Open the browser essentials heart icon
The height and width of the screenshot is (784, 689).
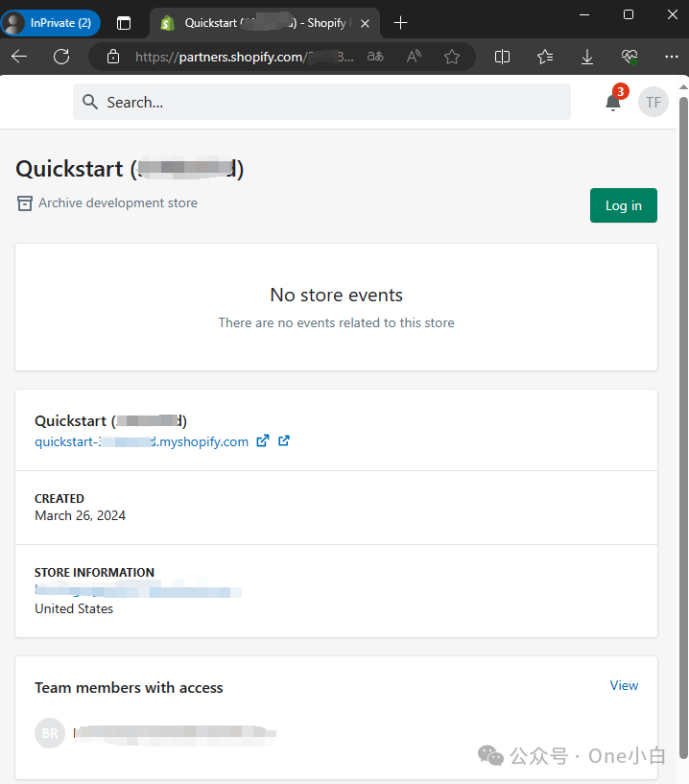pyautogui.click(x=630, y=57)
